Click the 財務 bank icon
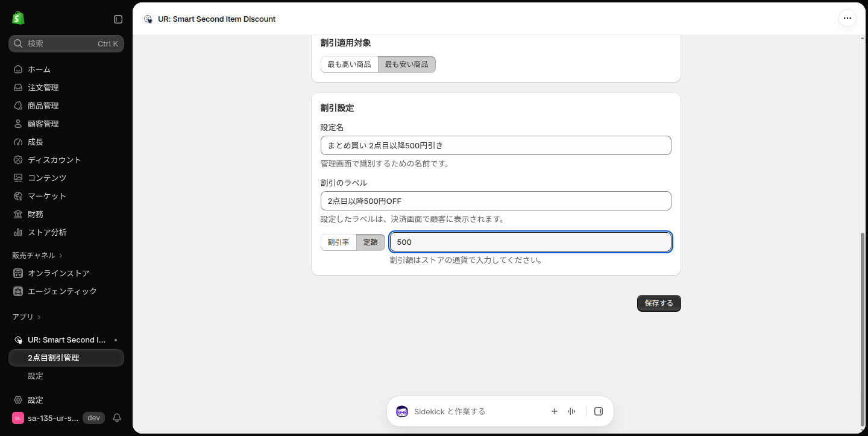Image resolution: width=868 pixels, height=436 pixels. pos(18,214)
